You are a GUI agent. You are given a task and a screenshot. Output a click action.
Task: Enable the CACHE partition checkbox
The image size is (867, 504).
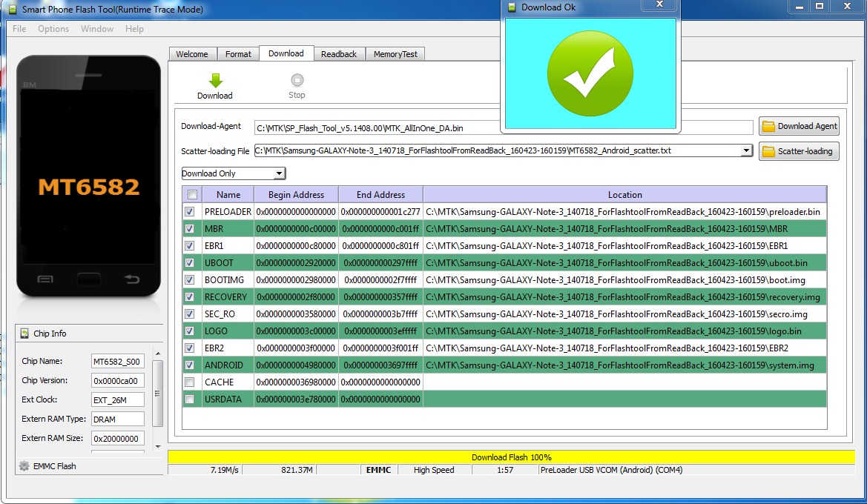[190, 382]
